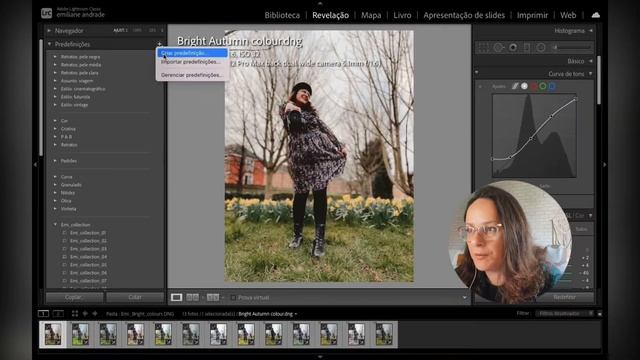Image resolution: width=640 pixels, height=360 pixels.
Task: Click the second window display icon 2
Action: pyautogui.click(x=58, y=313)
